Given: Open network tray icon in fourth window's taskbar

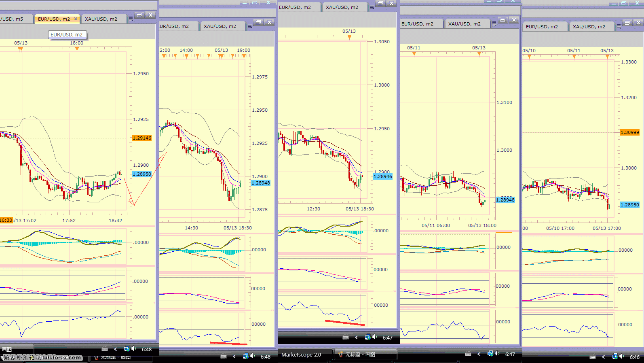Looking at the screenshot, I should (490, 353).
